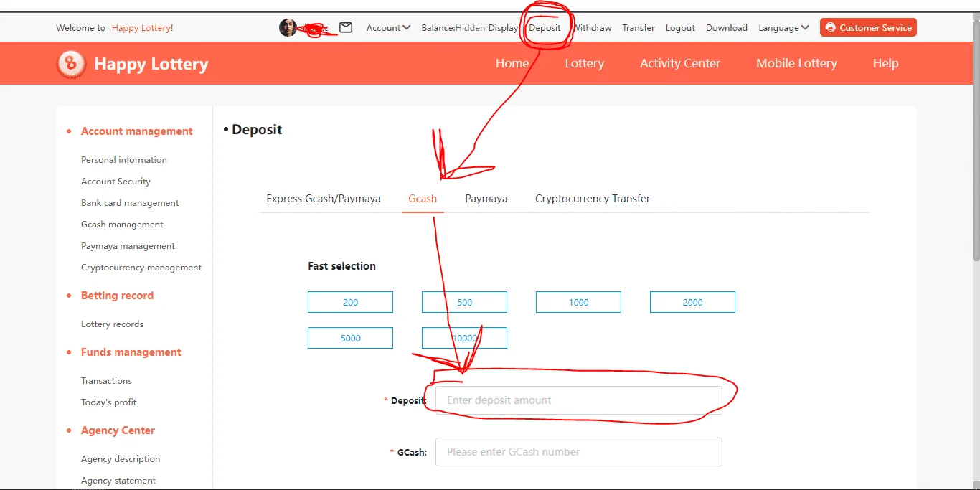
Task: Switch to Cryptocurrency Transfer tab
Action: point(593,199)
